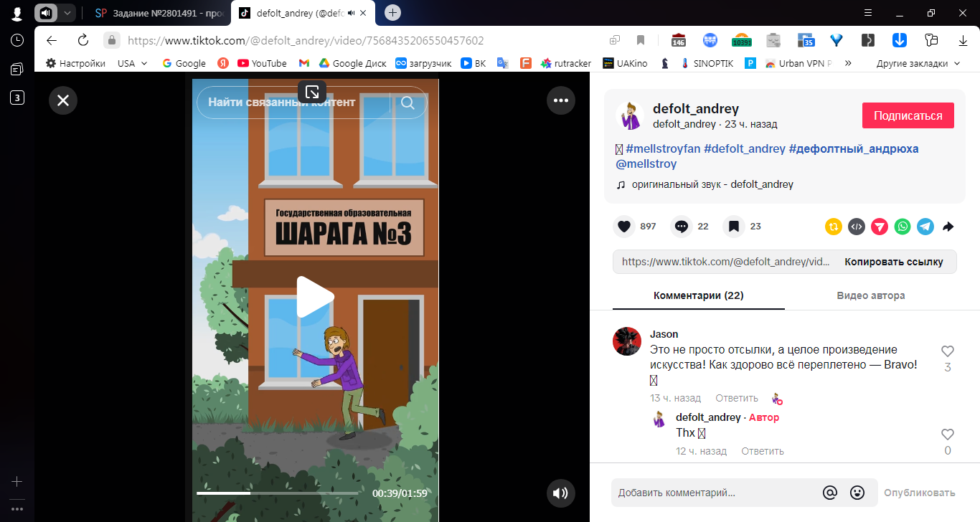This screenshot has width=980, height=522.
Task: Open the browser history clock icon in sidebar
Action: [x=17, y=40]
